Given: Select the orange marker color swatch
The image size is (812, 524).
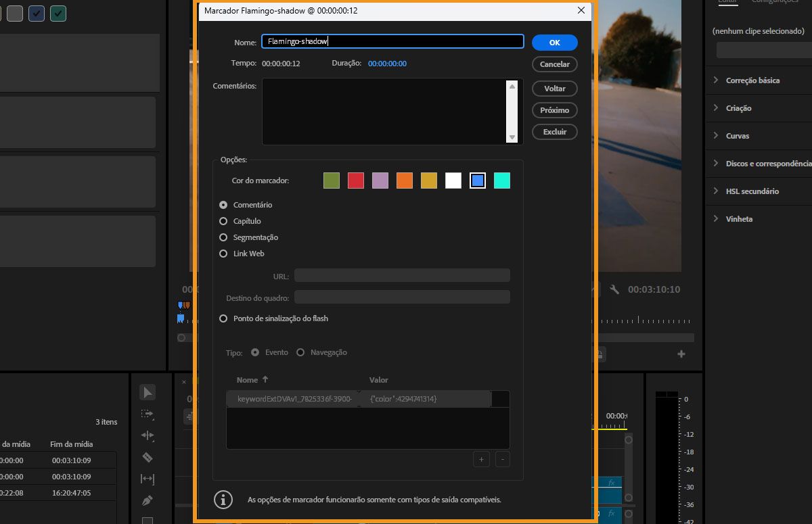Looking at the screenshot, I should (x=404, y=180).
